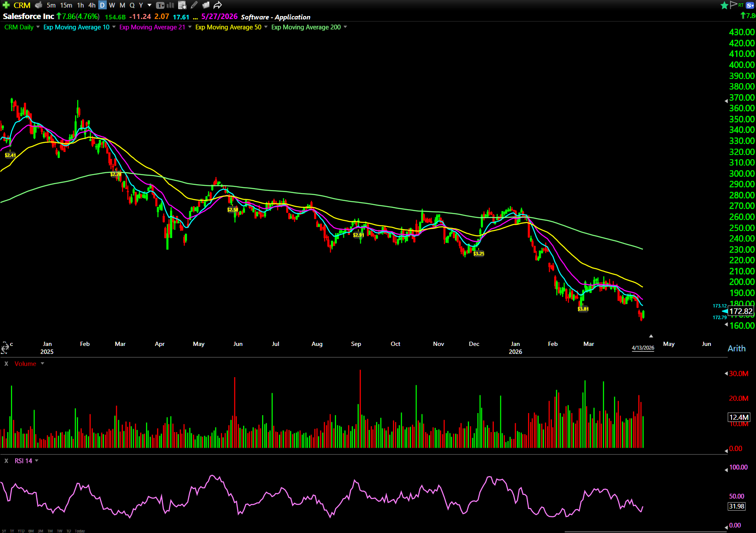Image resolution: width=756 pixels, height=533 pixels.
Task: Open the calendar add icon
Action: tap(182, 5)
